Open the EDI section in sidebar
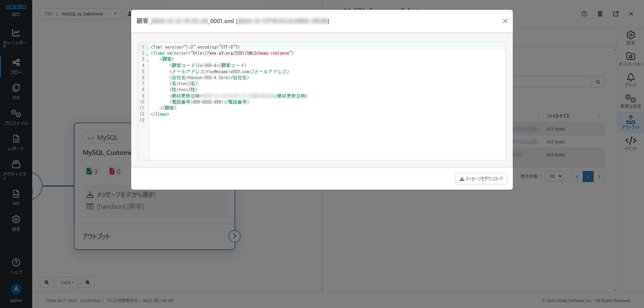Image resolution: width=644 pixels, height=308 pixels. [x=16, y=92]
